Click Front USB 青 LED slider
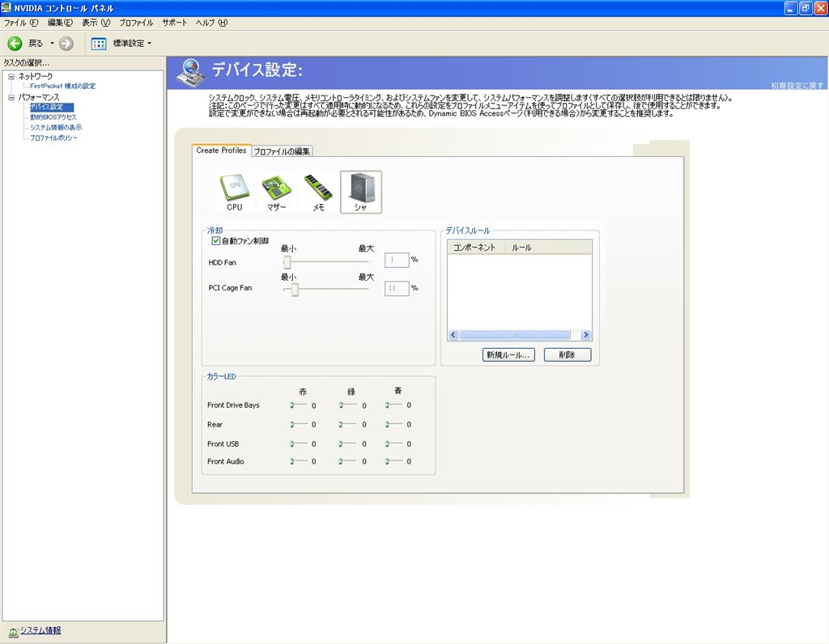The width and height of the screenshot is (829, 644). pyautogui.click(x=394, y=444)
